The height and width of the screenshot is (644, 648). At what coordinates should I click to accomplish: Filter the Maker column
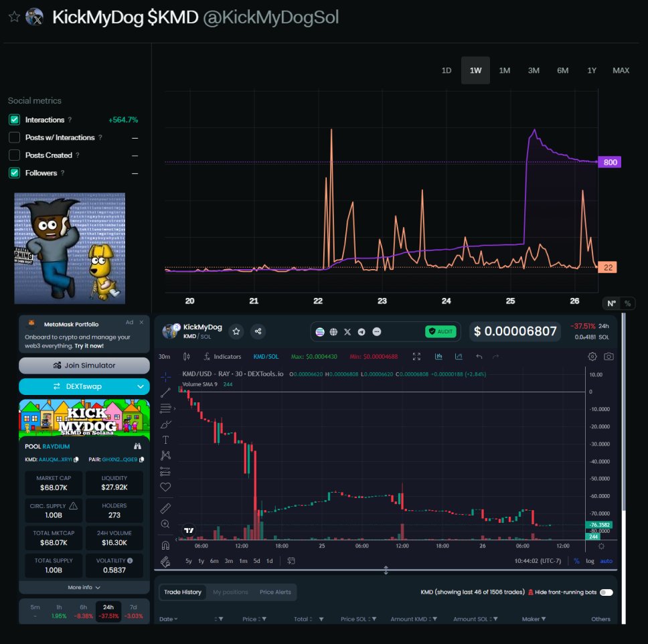pyautogui.click(x=544, y=619)
